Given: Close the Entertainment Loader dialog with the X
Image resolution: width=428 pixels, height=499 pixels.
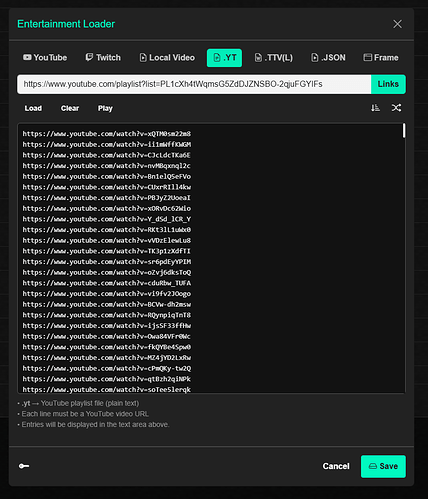Looking at the screenshot, I should click(x=397, y=24).
